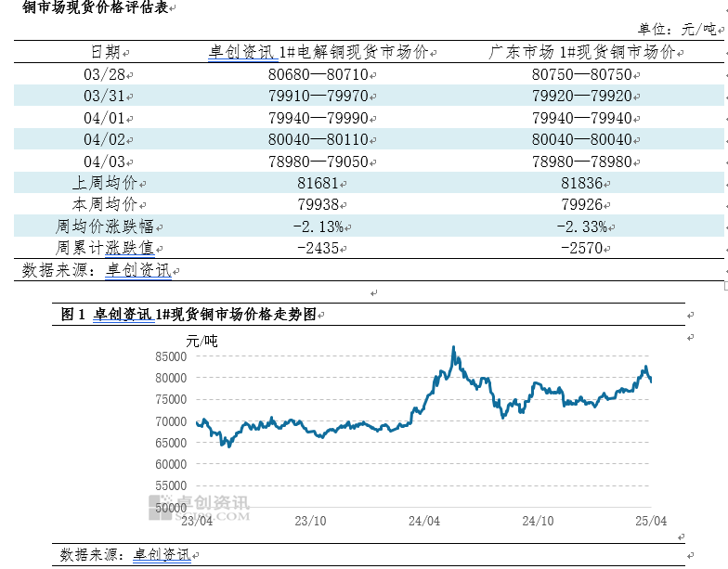Click the value 81836 in the table
Viewport: 728px width, 569px height.
tap(581, 184)
